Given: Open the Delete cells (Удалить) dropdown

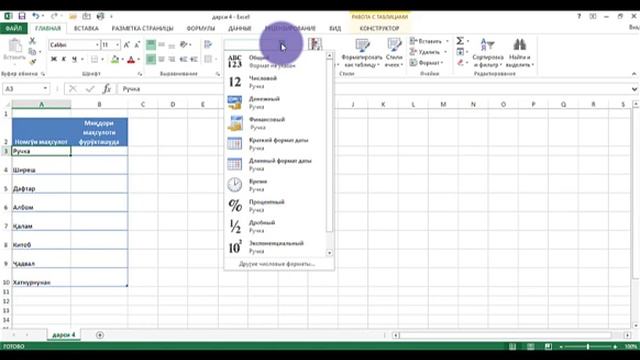Looking at the screenshot, I should [x=445, y=52].
